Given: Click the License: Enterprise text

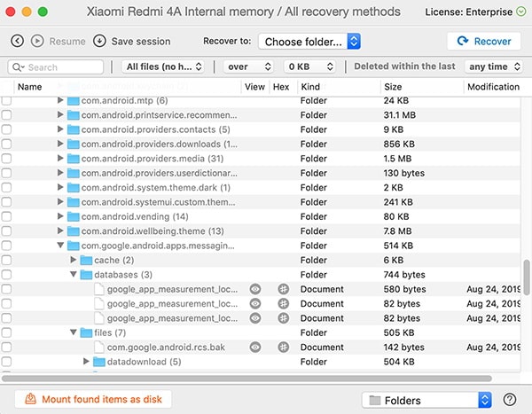Looking at the screenshot, I should click(x=469, y=12).
